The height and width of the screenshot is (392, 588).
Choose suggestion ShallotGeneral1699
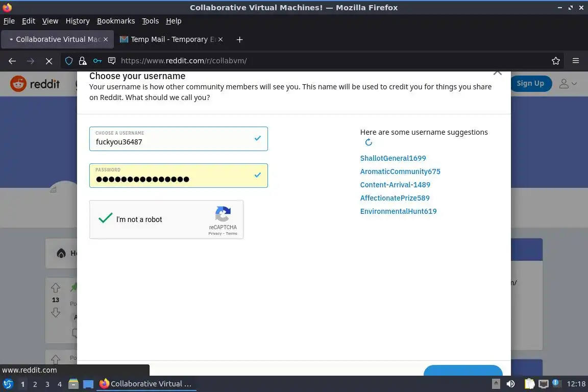[x=393, y=158]
